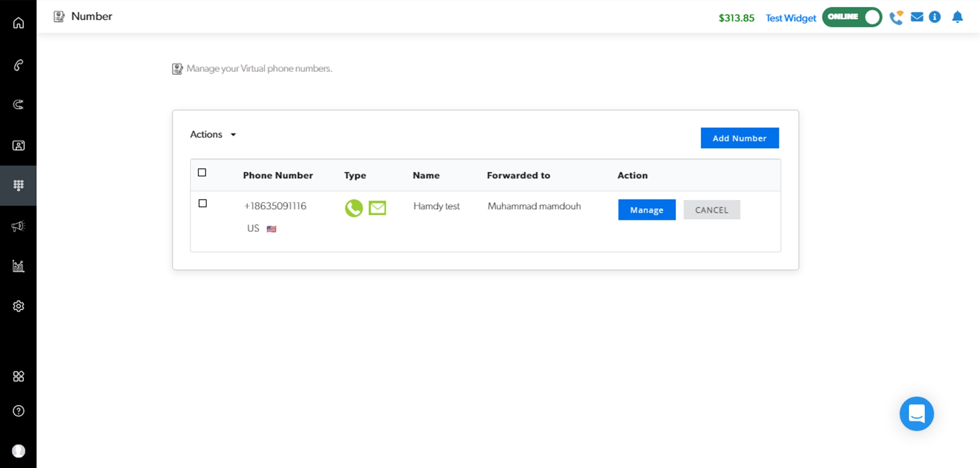This screenshot has height=468, width=980.
Task: Expand the Actions dropdown
Action: pyautogui.click(x=213, y=134)
